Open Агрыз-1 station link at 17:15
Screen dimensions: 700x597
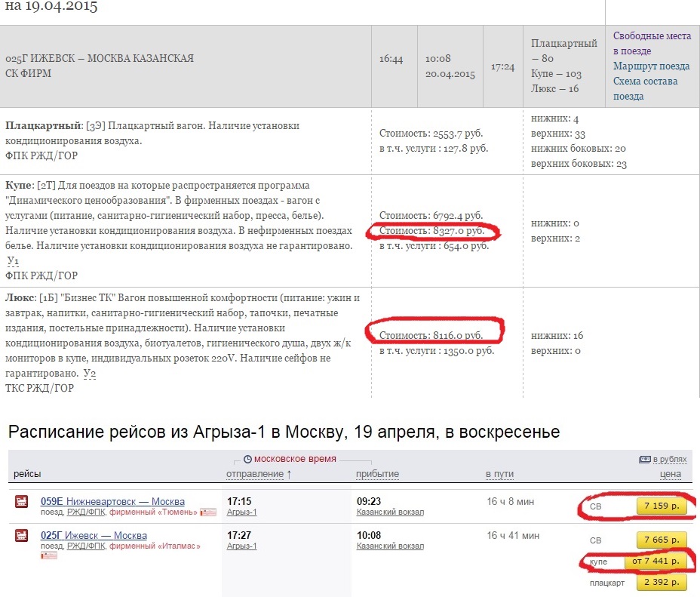241,512
